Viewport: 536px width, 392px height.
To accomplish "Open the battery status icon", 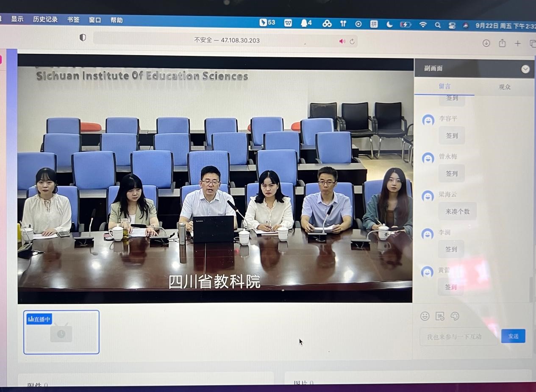I will (x=405, y=25).
